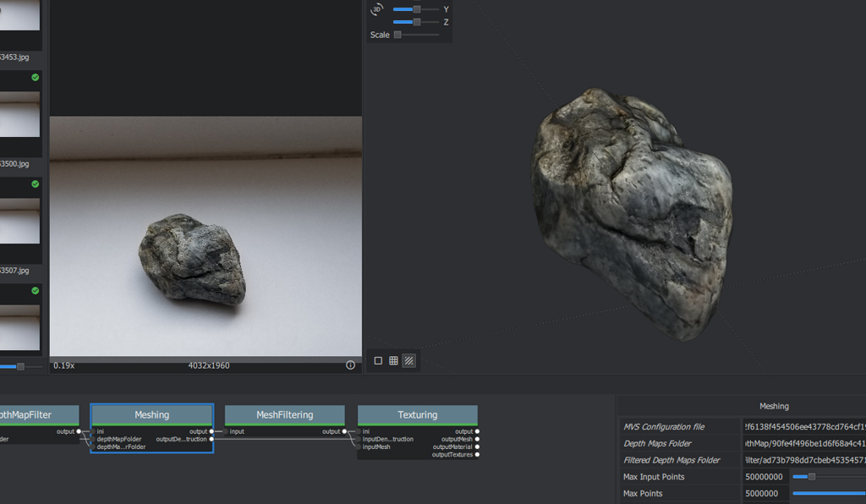Click the Scale slider handle

click(397, 35)
